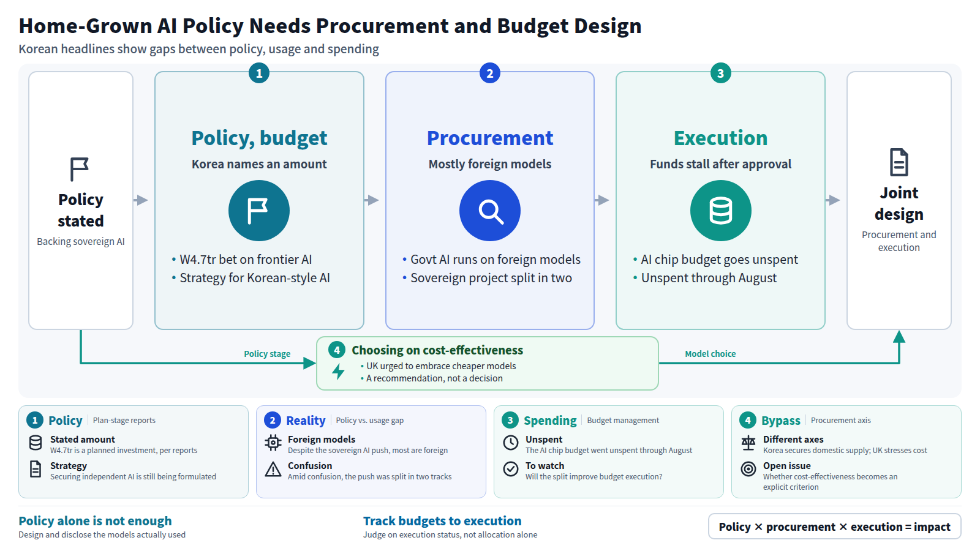The height and width of the screenshot is (551, 980).
Task: Click 'Policy alone is not enough' footer heading
Action: [x=95, y=521]
